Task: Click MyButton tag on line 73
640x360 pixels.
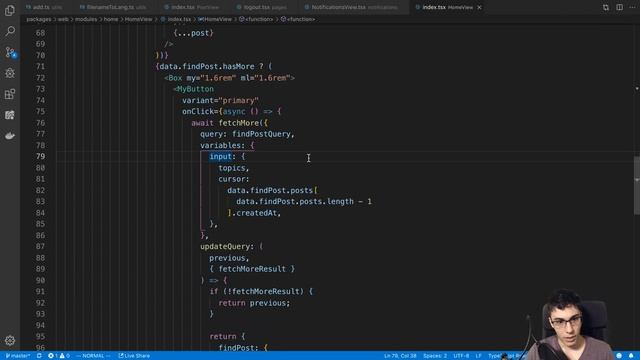Action: coord(195,89)
